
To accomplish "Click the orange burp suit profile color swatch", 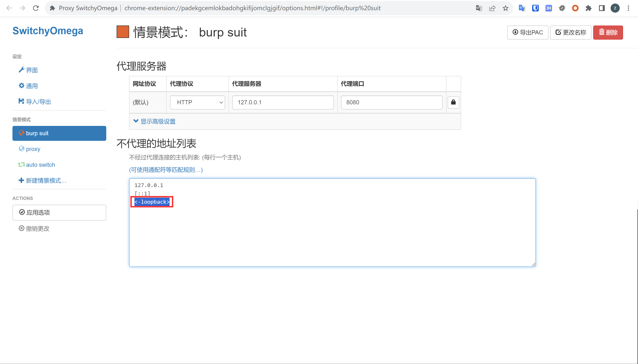I will pyautogui.click(x=123, y=32).
